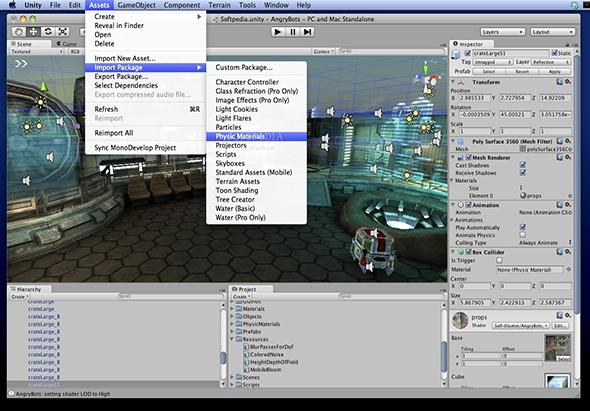
Task: Select crateLarge51 in Hierarchy list
Action: (x=44, y=385)
